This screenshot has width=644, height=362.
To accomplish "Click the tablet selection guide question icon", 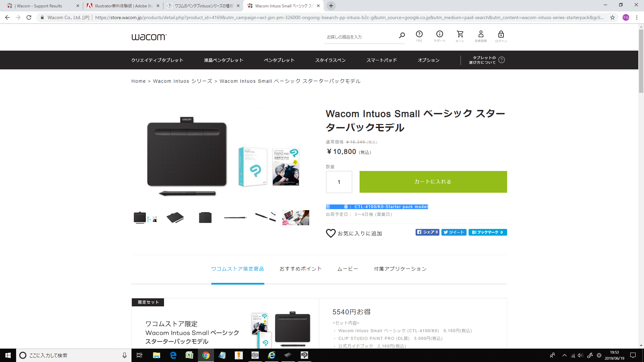I will click(501, 60).
